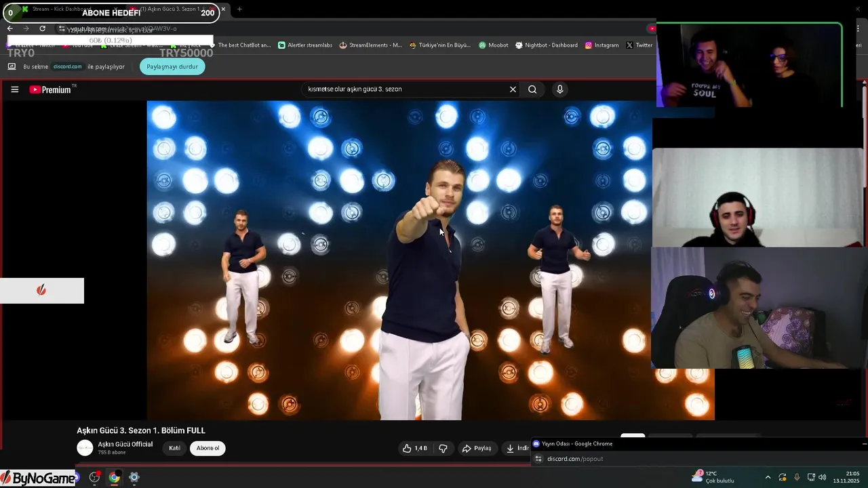868x488 pixels.
Task: Reload the current page
Action: click(x=42, y=28)
